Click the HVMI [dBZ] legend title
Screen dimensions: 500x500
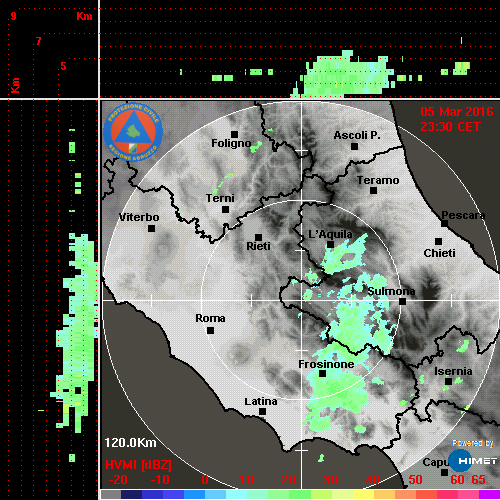tap(138, 465)
